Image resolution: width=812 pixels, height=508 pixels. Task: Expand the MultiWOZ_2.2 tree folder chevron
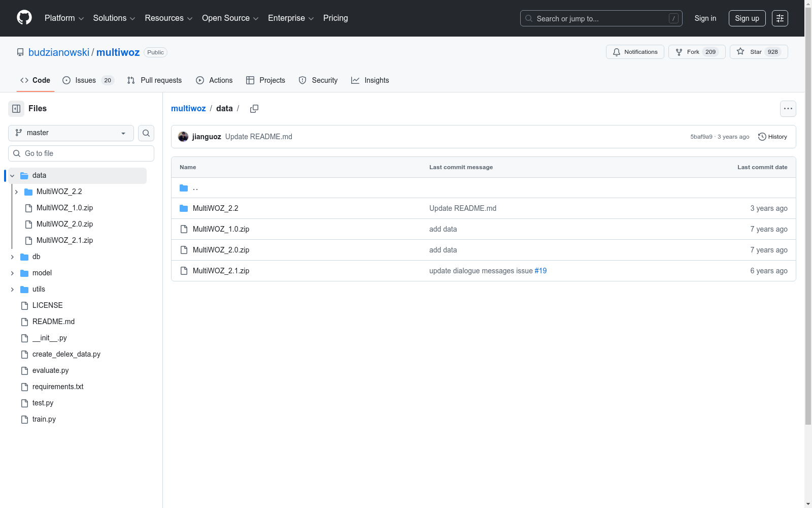[16, 192]
